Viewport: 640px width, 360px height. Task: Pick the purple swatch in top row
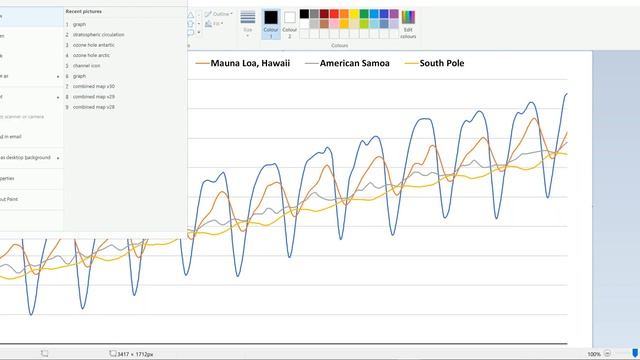[x=394, y=14]
